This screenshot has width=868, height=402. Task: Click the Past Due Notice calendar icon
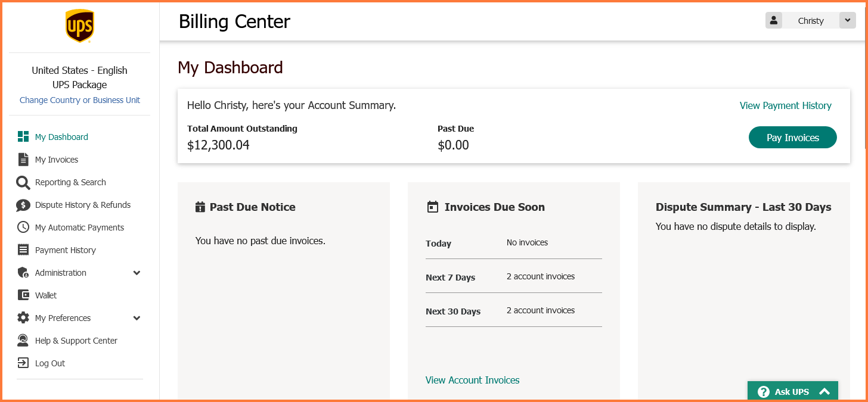(200, 207)
